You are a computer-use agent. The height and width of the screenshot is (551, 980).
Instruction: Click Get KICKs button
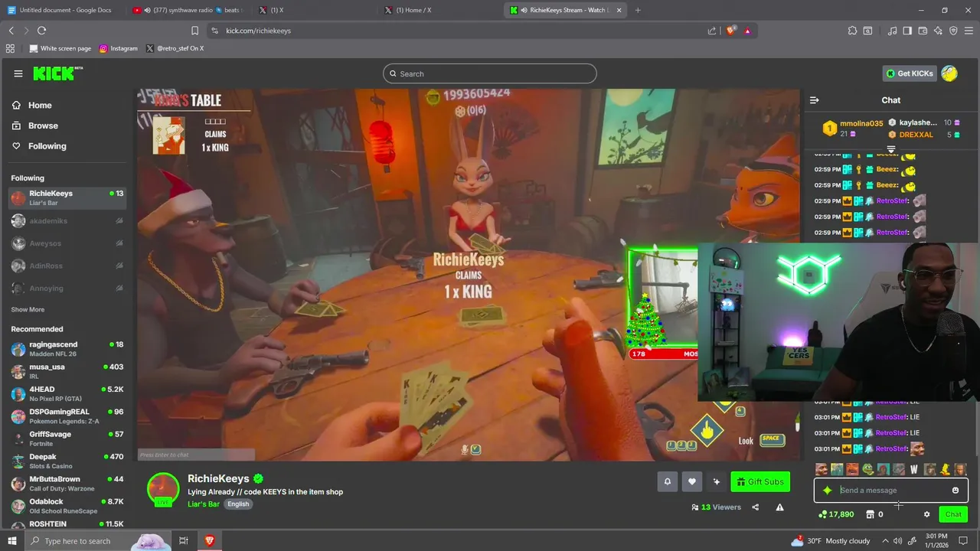point(910,73)
